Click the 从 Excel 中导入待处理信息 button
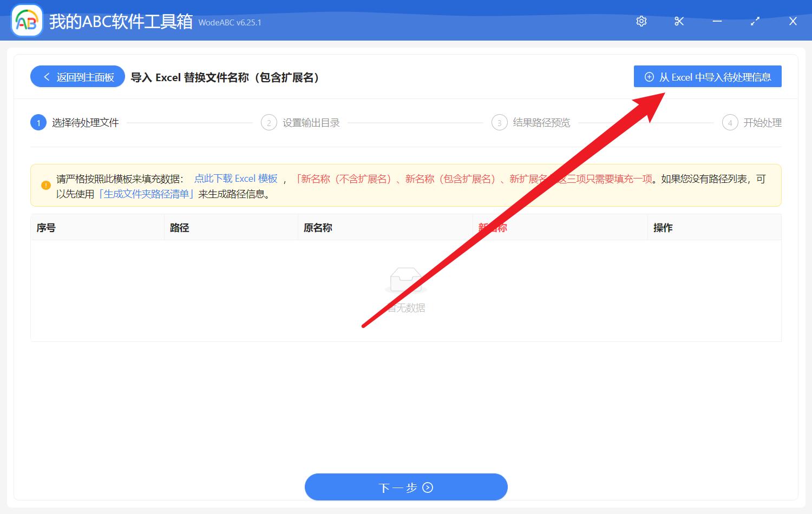Image resolution: width=812 pixels, height=514 pixels. click(x=708, y=76)
